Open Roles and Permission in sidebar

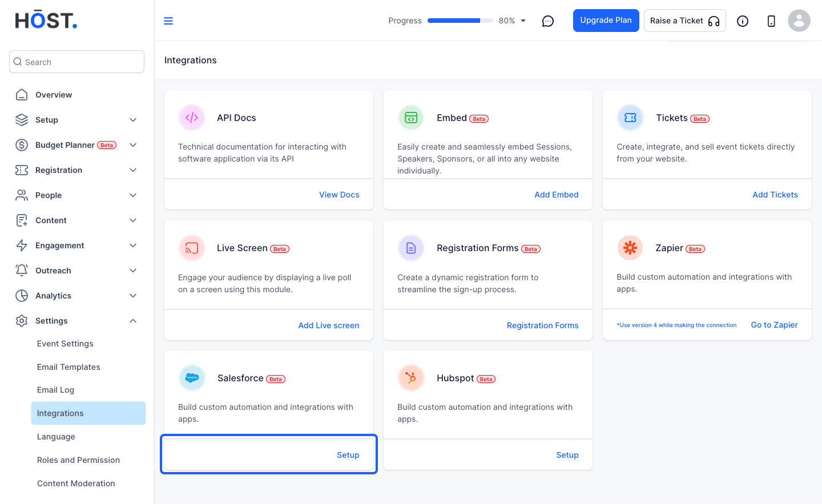point(78,460)
